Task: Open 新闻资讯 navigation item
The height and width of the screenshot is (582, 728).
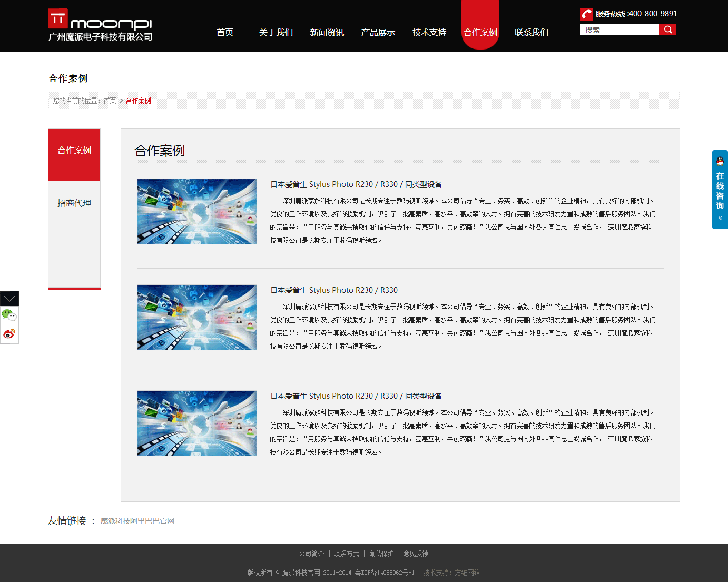Action: tap(327, 32)
